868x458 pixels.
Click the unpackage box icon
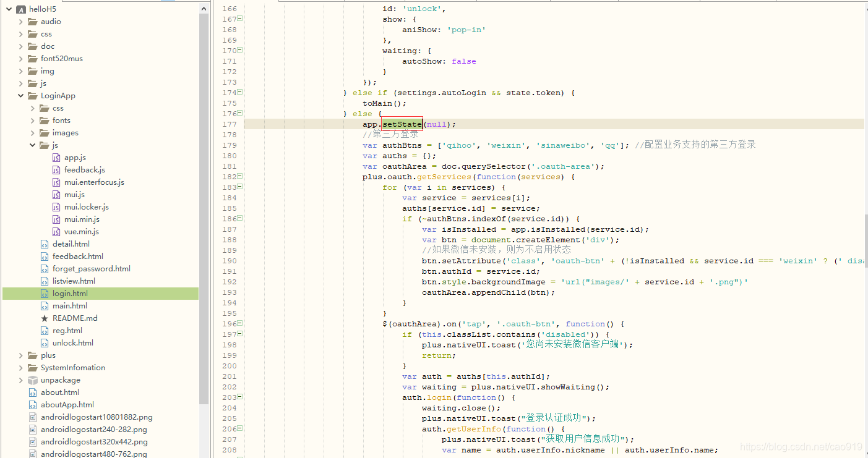pyautogui.click(x=33, y=380)
